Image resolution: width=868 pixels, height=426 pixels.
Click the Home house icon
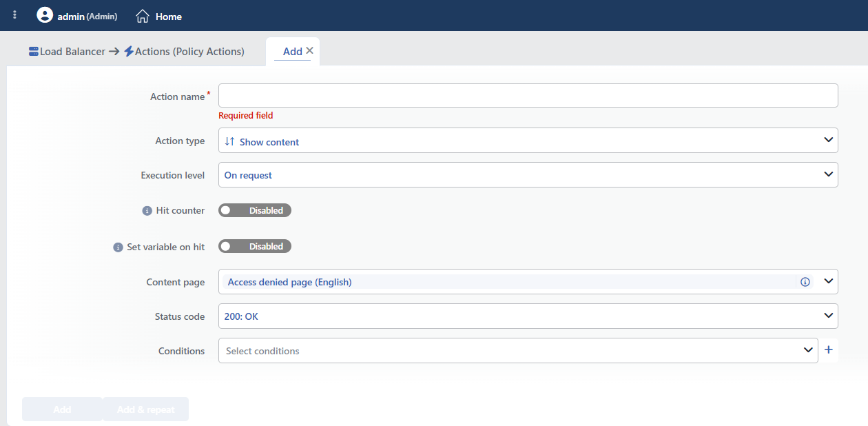tap(143, 16)
